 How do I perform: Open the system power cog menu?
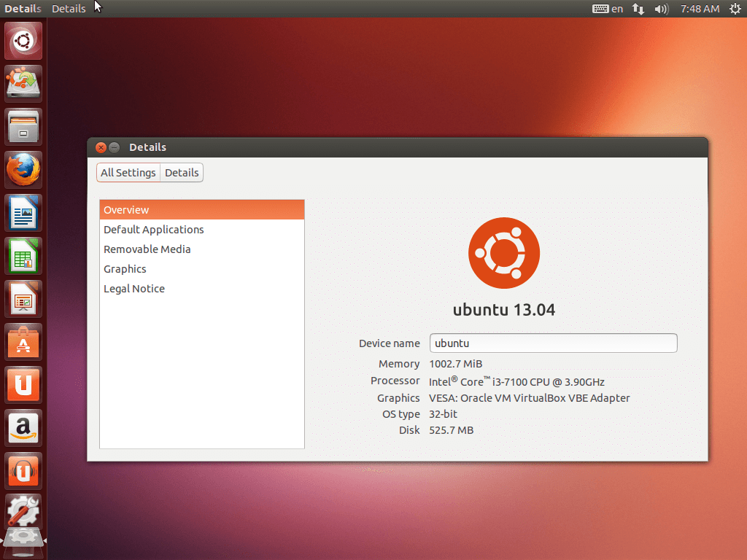(735, 9)
